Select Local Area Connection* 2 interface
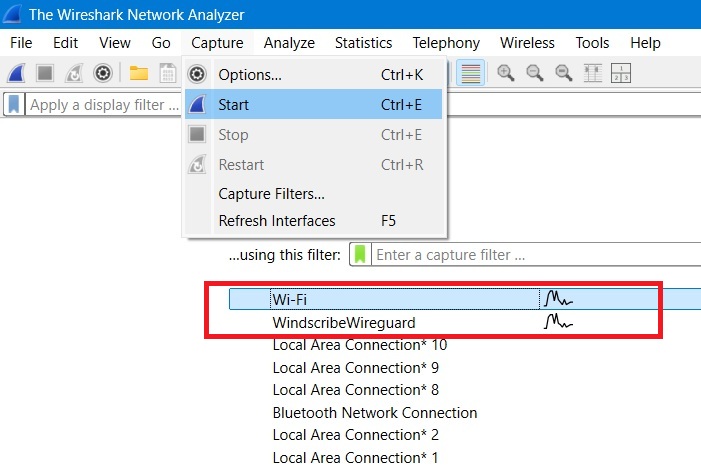 click(x=356, y=435)
